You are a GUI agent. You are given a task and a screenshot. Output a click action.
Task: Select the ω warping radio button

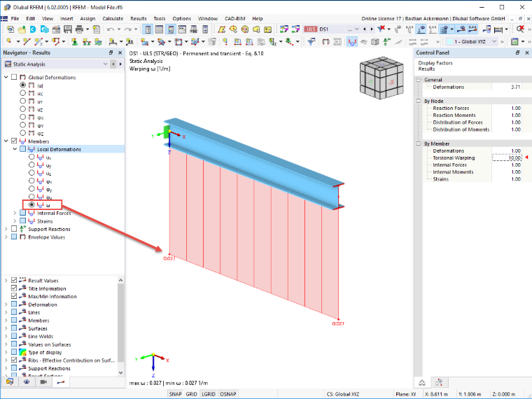(31, 204)
